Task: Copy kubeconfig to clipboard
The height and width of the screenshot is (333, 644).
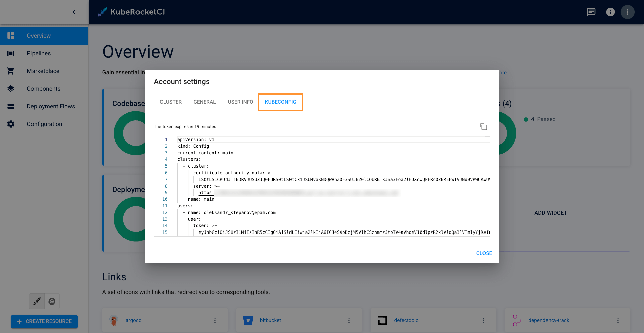Action: 483,127
